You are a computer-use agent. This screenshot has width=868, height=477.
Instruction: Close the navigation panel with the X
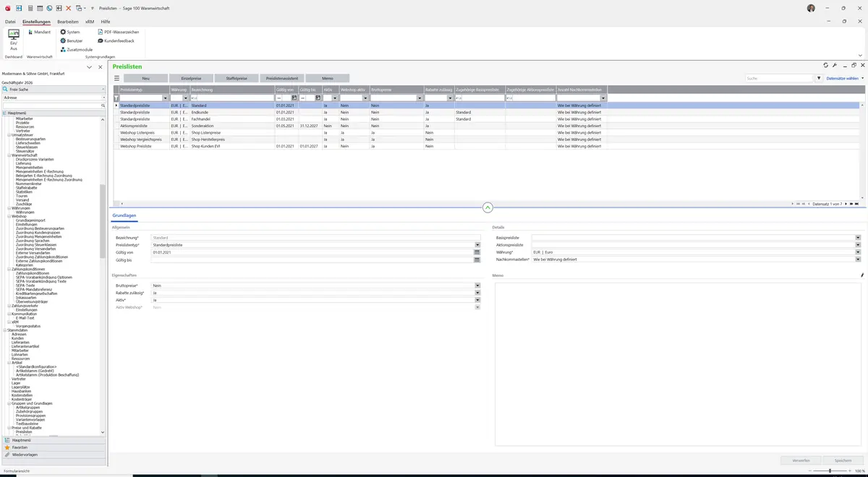(x=100, y=67)
